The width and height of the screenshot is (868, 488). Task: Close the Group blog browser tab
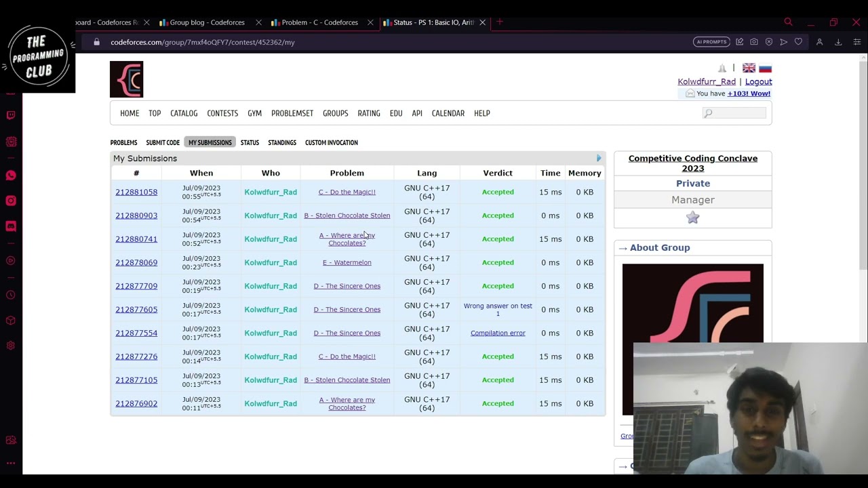tap(258, 22)
